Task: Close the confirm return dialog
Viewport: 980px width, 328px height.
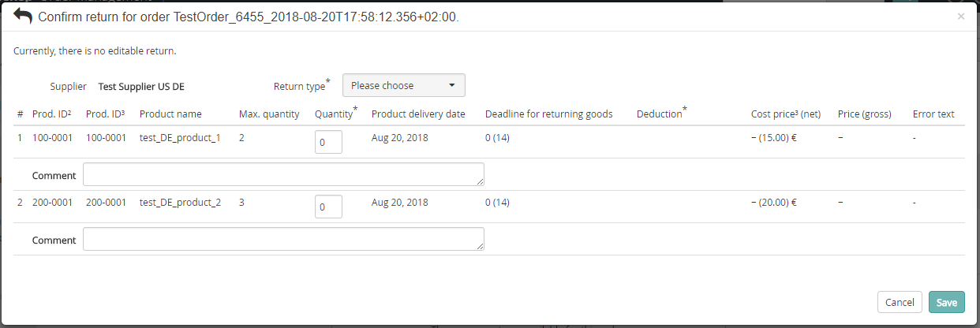Action: click(x=960, y=16)
